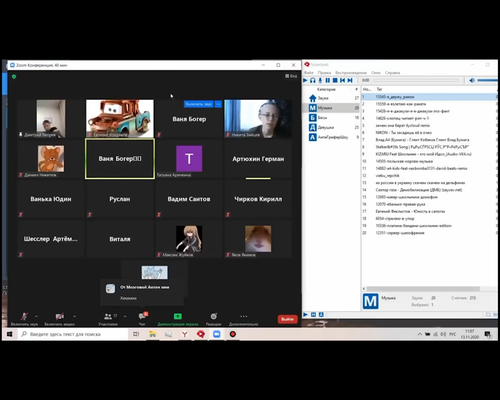Image resolution: width=500 pixels, height=400 pixels.
Task: Open the Zoom chat icon
Action: coord(143,317)
